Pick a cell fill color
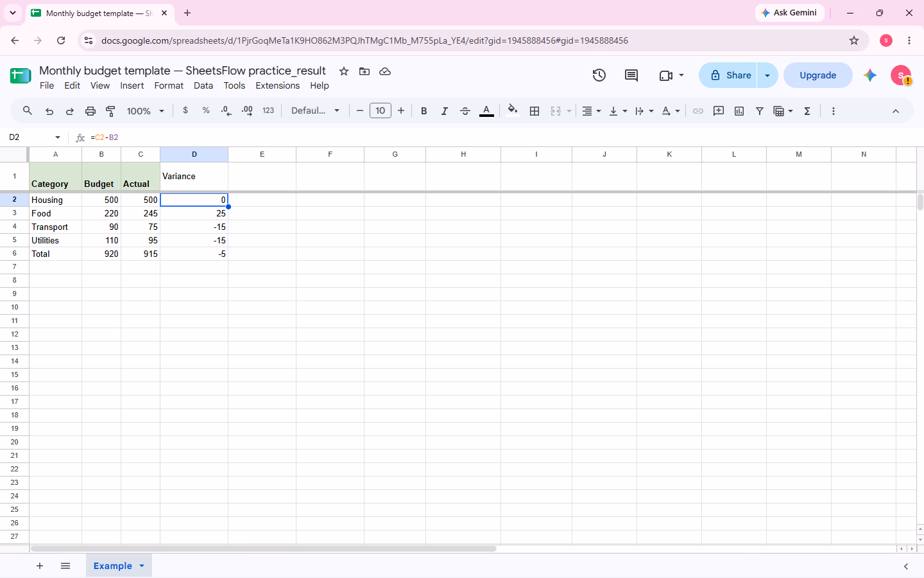This screenshot has width=924, height=578. click(x=512, y=111)
